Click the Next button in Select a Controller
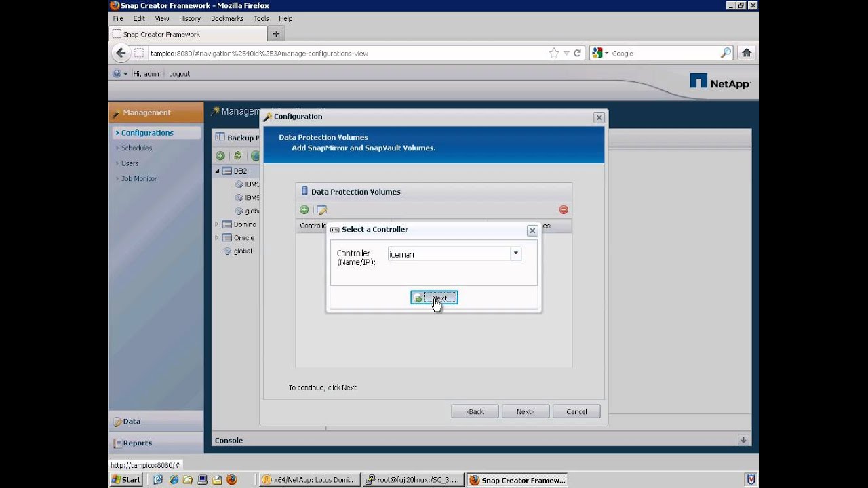 [x=434, y=298]
